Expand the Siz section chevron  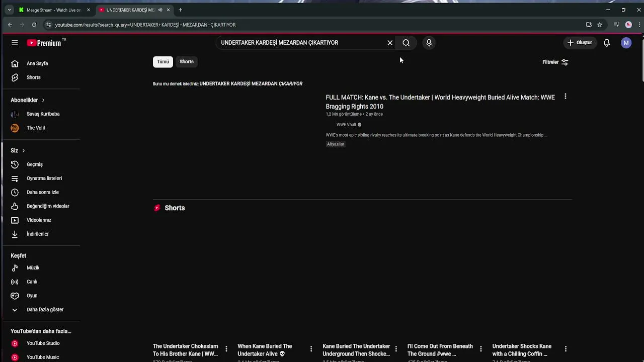pos(23,150)
